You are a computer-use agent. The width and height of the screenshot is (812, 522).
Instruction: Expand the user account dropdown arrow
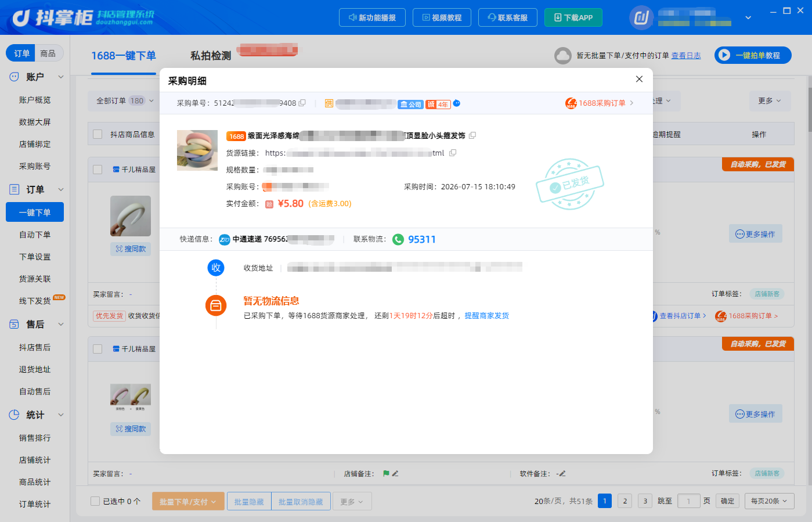click(748, 17)
